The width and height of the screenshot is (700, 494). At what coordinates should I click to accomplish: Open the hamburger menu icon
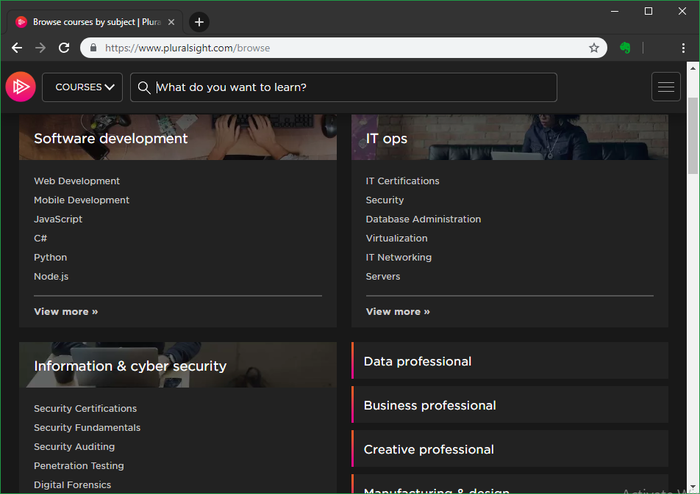(x=666, y=87)
